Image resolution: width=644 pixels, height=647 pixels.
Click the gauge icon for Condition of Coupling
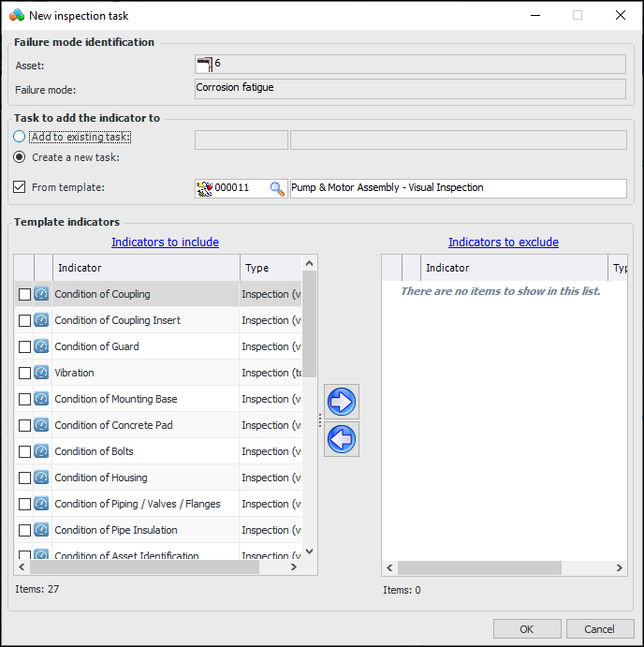click(41, 294)
